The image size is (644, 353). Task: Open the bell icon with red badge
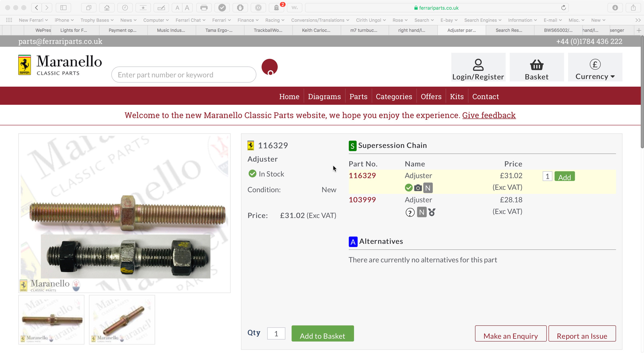pos(276,8)
